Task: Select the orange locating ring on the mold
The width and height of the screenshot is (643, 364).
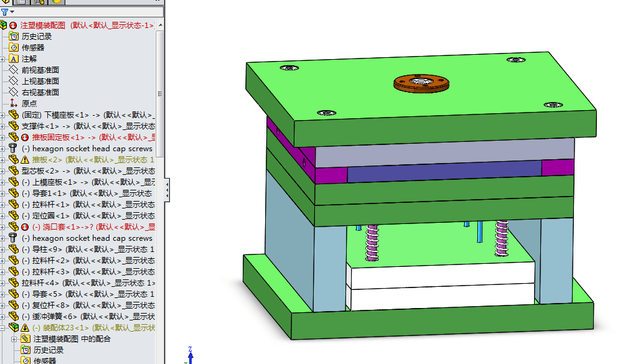Action: pos(421,83)
